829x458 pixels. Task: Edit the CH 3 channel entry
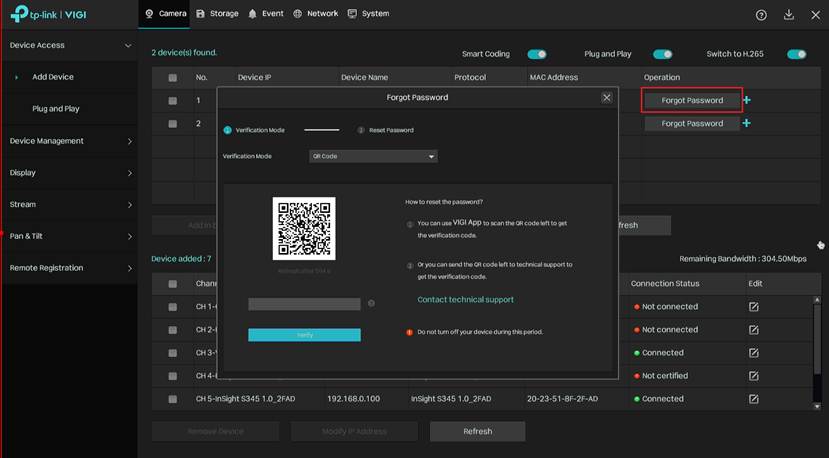(754, 353)
